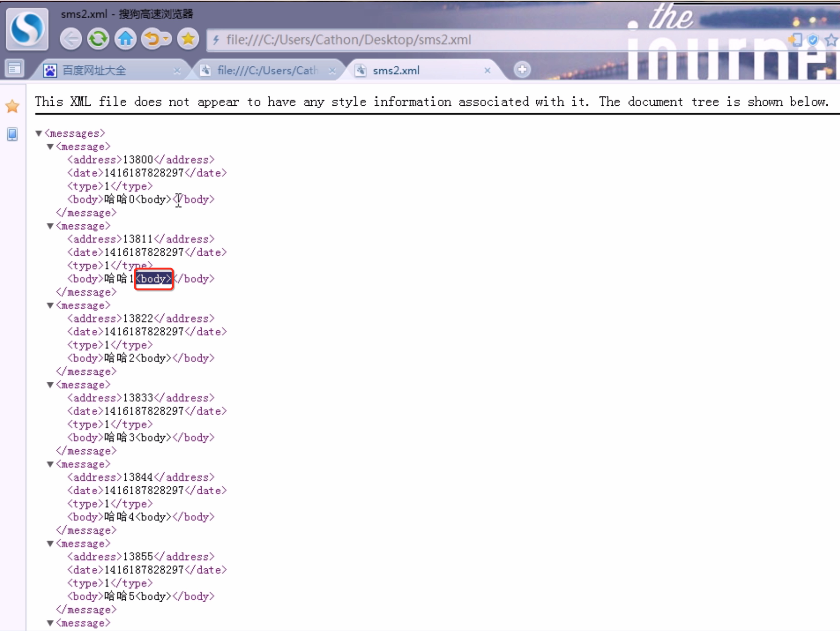
Task: Click the sidebar mobile phone icon
Action: [x=13, y=134]
